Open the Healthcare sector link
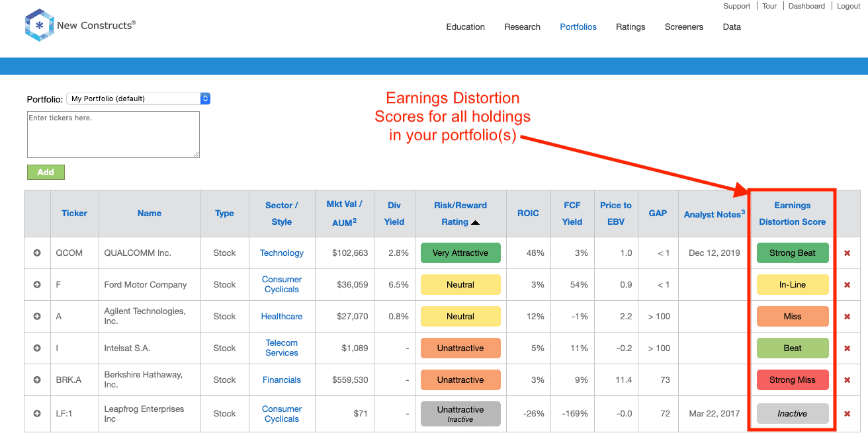The width and height of the screenshot is (868, 437). click(x=282, y=317)
